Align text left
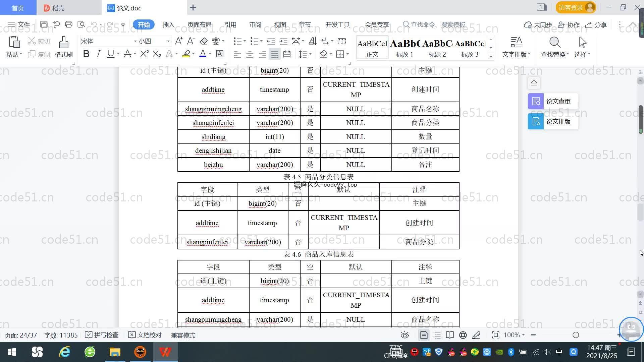644x362 pixels. click(237, 54)
